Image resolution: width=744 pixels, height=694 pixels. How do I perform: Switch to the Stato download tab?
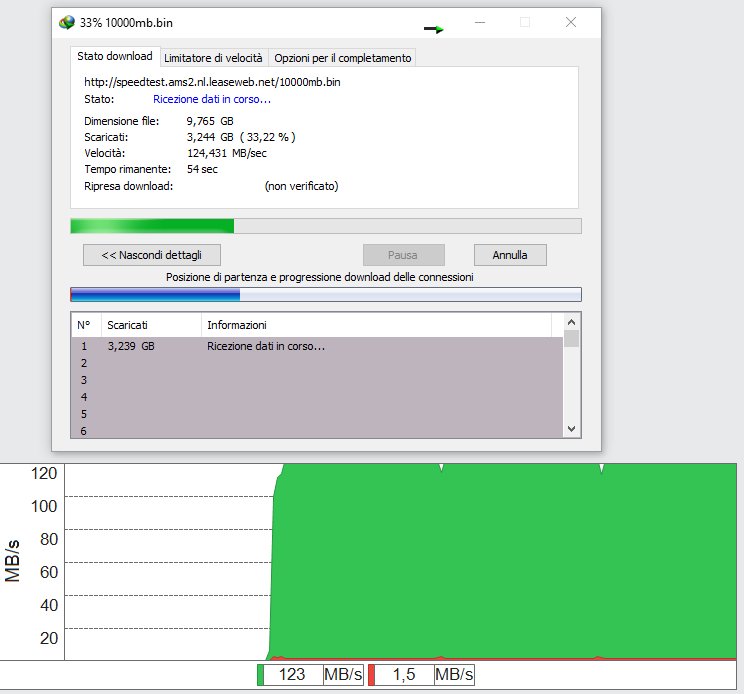115,57
